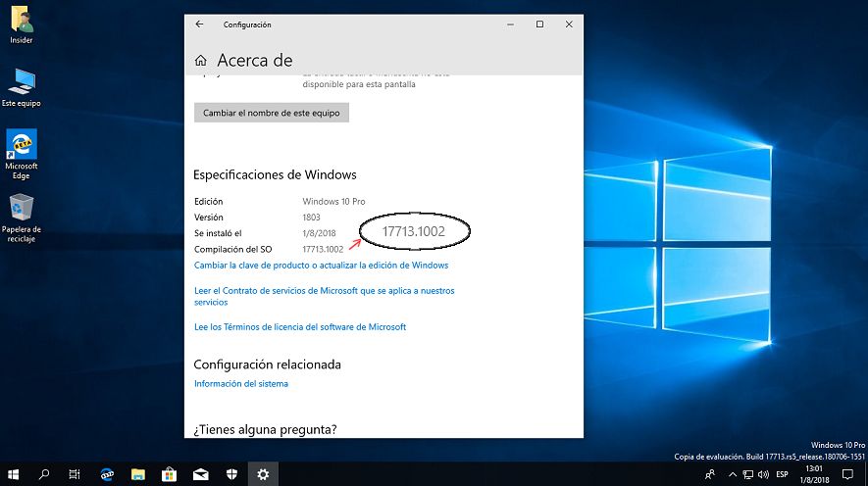Select the 'Edición' label
This screenshot has height=486, width=868.
click(209, 201)
